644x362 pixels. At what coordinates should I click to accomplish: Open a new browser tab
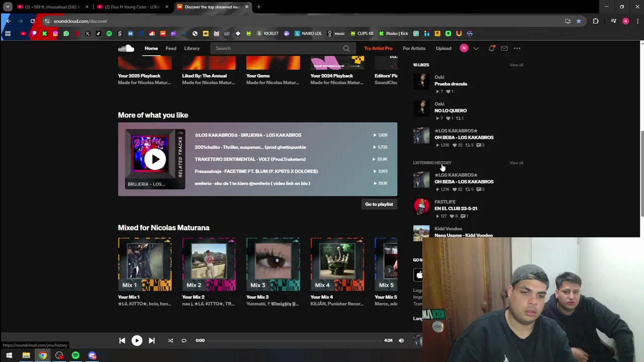tap(259, 7)
